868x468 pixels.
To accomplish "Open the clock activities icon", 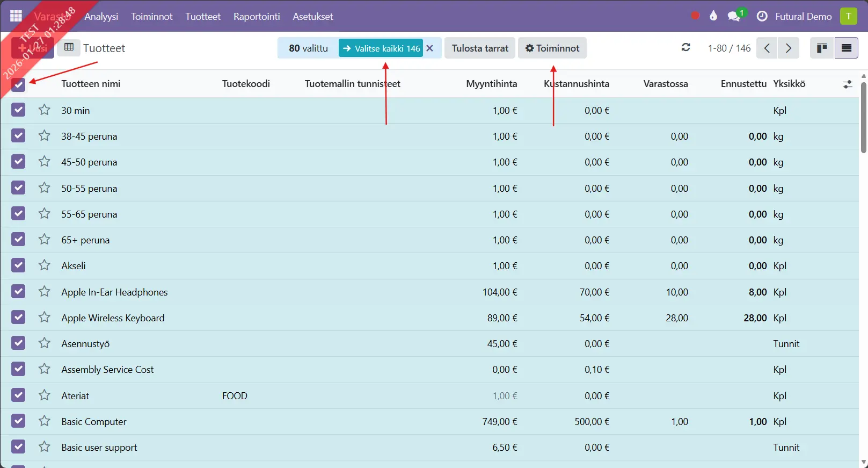I will click(x=762, y=16).
